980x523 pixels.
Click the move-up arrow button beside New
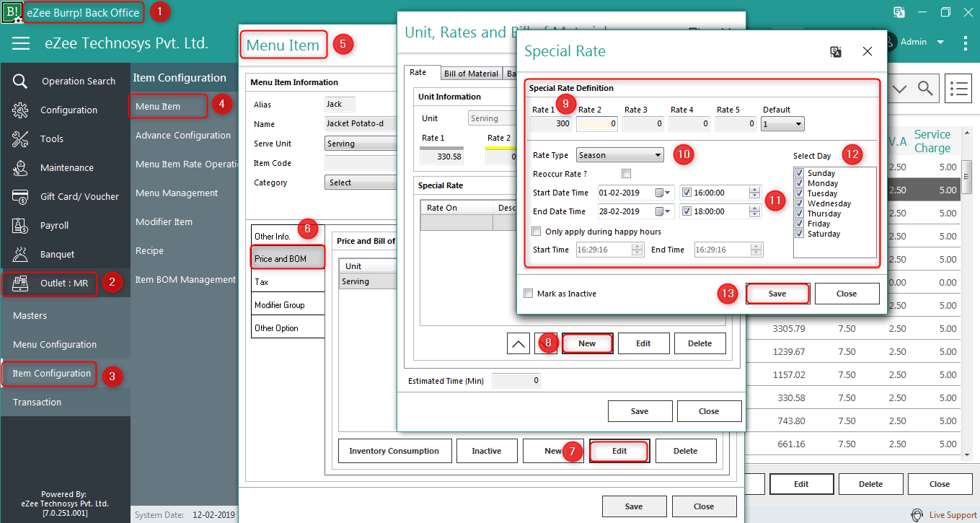[518, 343]
